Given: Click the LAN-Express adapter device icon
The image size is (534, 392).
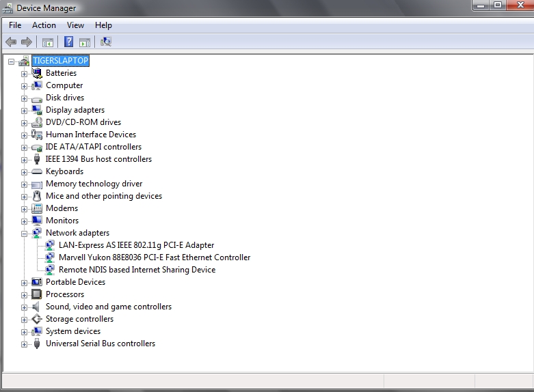Looking at the screenshot, I should coord(50,245).
